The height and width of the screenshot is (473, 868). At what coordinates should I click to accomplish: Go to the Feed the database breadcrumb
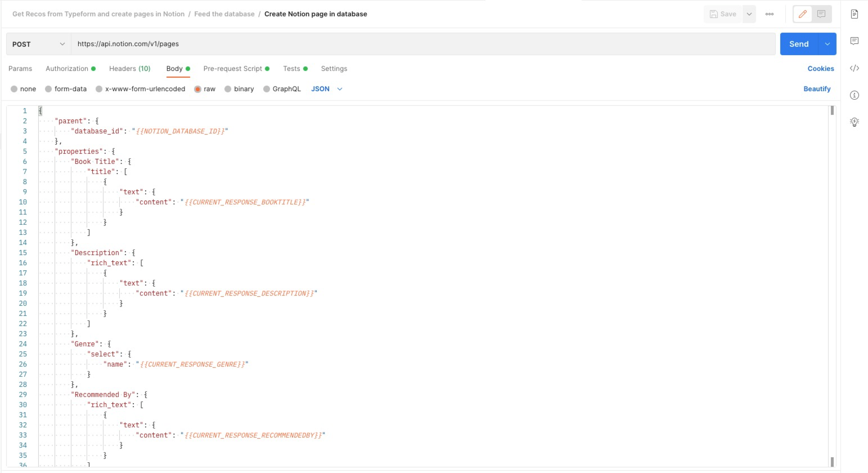[224, 14]
